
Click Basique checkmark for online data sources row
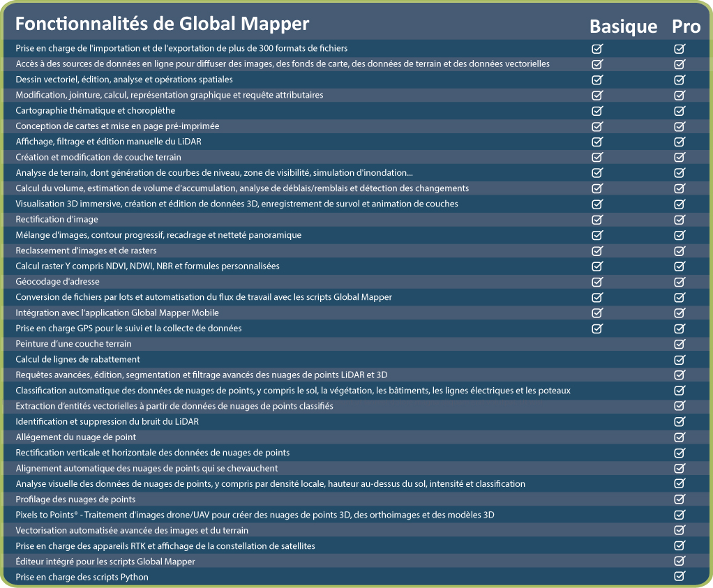597,64
